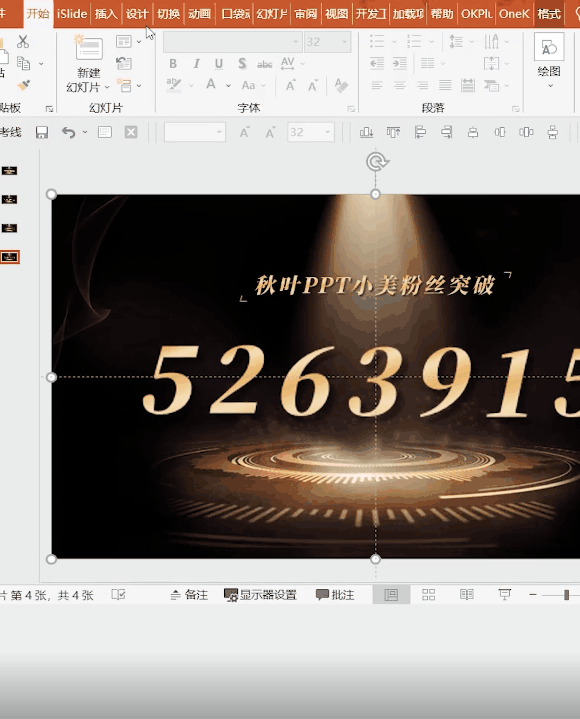Click the ribbon Decrease Font Size icon
Viewport: 580px width, 719px height.
point(313,85)
